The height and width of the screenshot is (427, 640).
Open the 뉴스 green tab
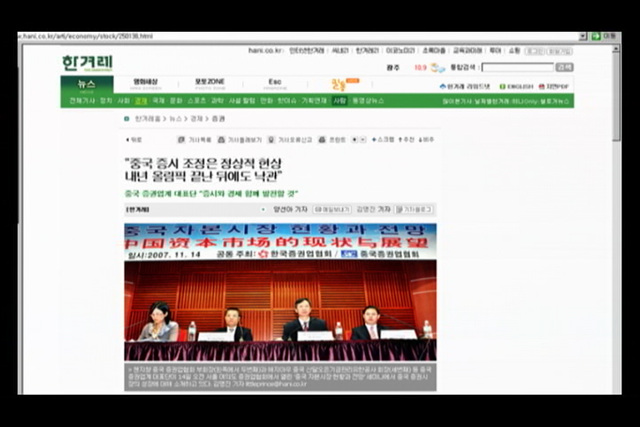coord(87,84)
